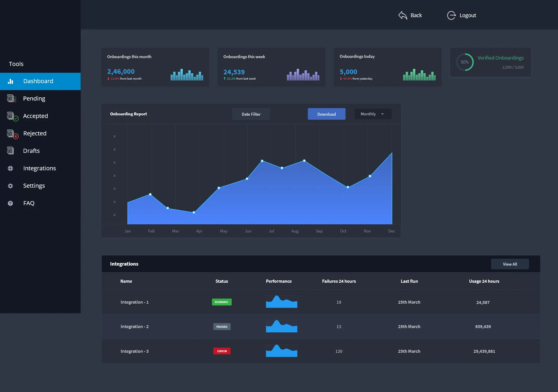
Task: Click the Rejected cross document icon
Action: click(12, 134)
